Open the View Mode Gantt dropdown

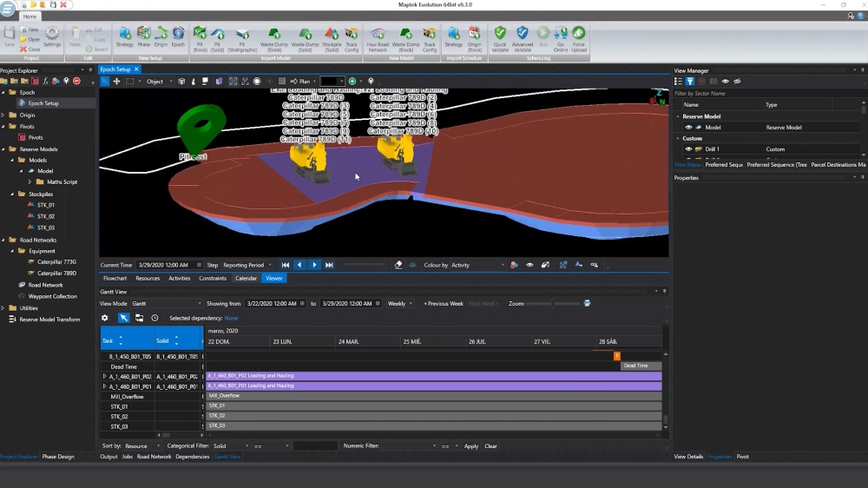167,304
